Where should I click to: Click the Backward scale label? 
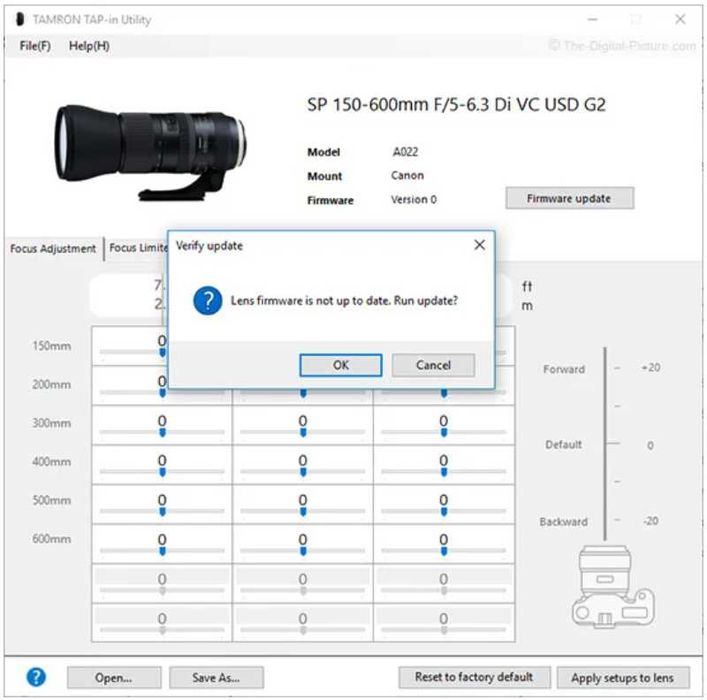(x=563, y=522)
